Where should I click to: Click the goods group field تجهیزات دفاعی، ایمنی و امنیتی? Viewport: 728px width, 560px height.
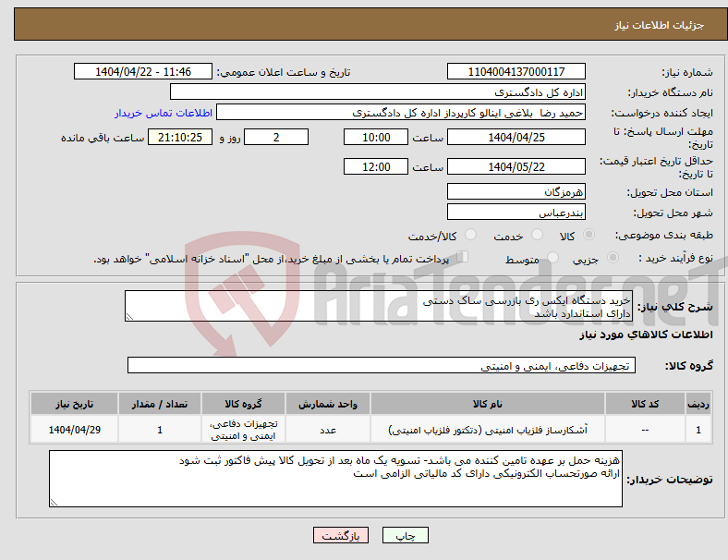tap(382, 365)
